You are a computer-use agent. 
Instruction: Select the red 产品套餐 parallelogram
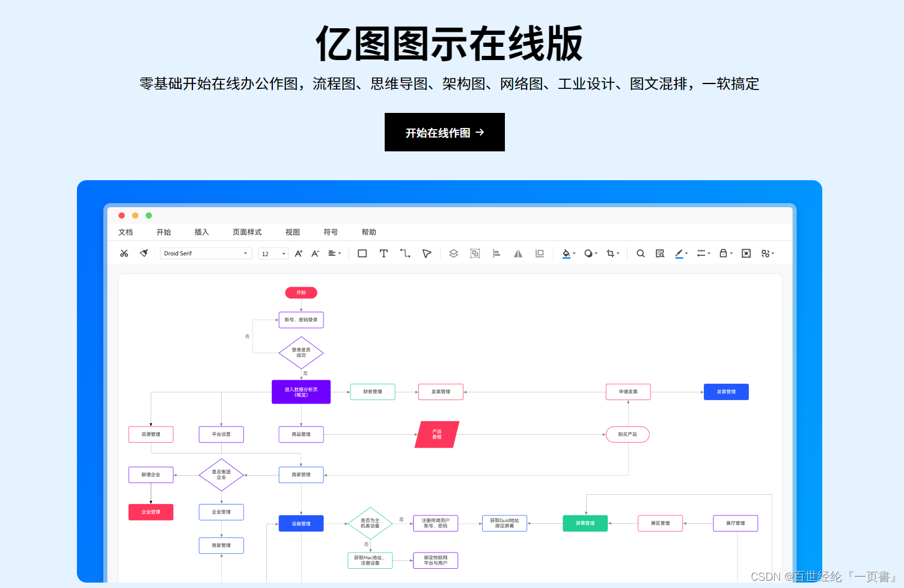(437, 434)
